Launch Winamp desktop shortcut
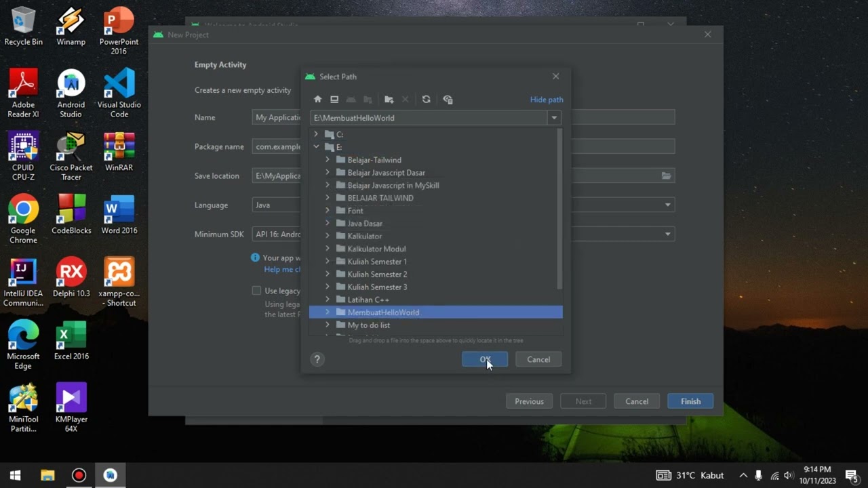868x488 pixels. coord(71,26)
